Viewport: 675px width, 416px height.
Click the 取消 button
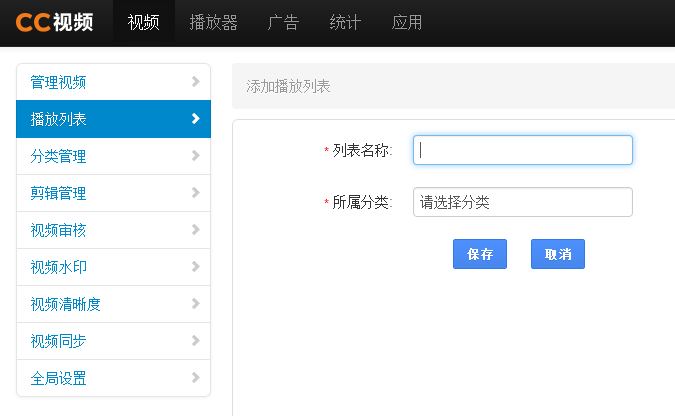[x=557, y=254]
